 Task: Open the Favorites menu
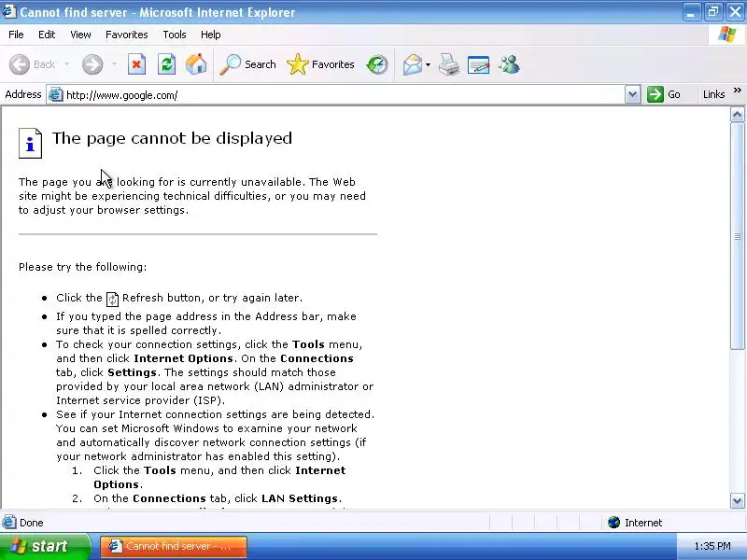pyautogui.click(x=127, y=35)
